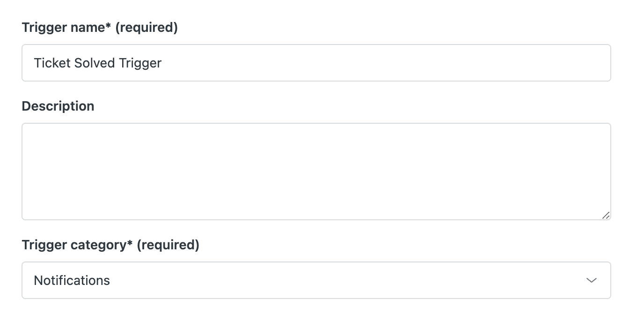Click the asterisk after "Trigger name"

[109, 26]
